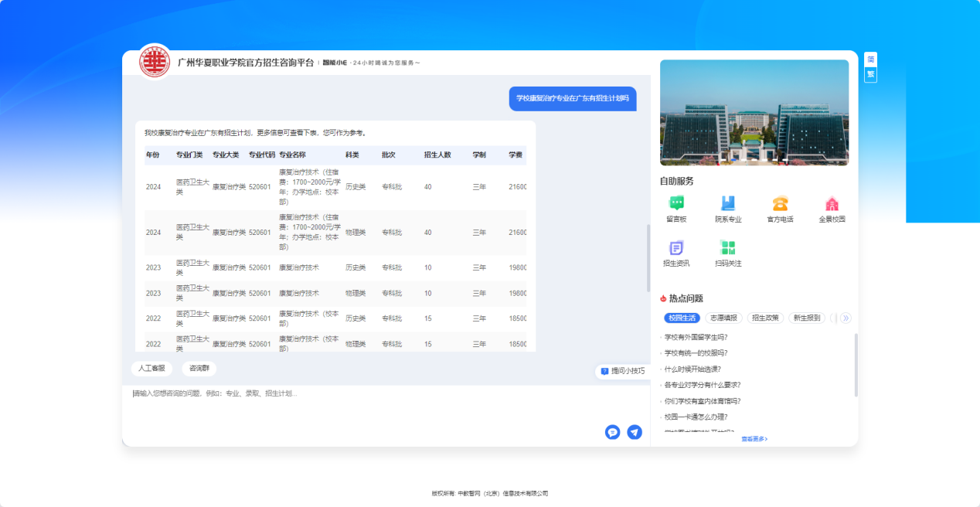Open question 什么时候开始选课?
The width and height of the screenshot is (980, 507).
coord(693,369)
